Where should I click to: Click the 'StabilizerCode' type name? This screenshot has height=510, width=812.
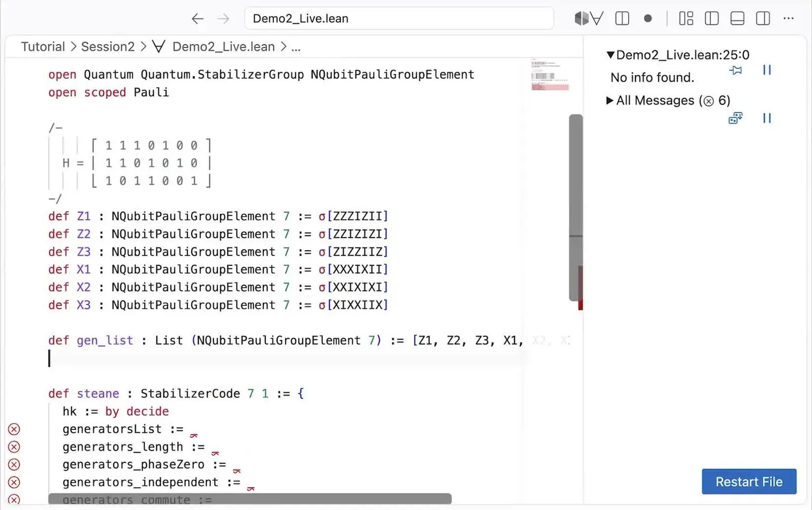(190, 394)
